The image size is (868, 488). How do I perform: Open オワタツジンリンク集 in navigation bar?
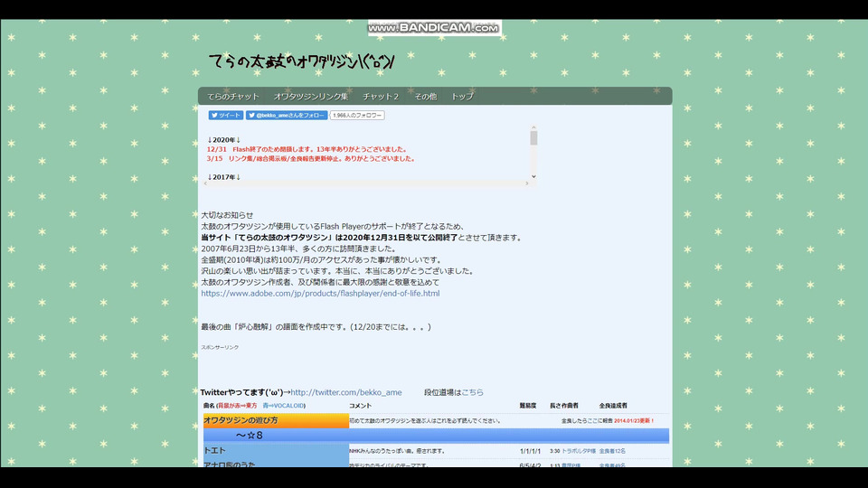pyautogui.click(x=310, y=97)
